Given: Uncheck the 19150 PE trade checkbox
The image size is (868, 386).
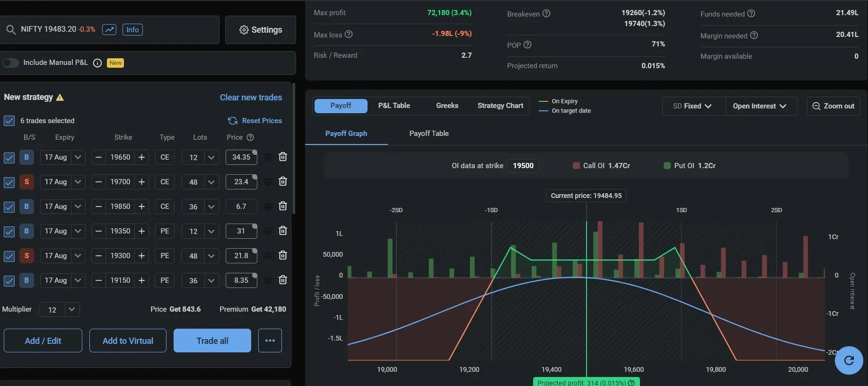Looking at the screenshot, I should click(x=9, y=281).
